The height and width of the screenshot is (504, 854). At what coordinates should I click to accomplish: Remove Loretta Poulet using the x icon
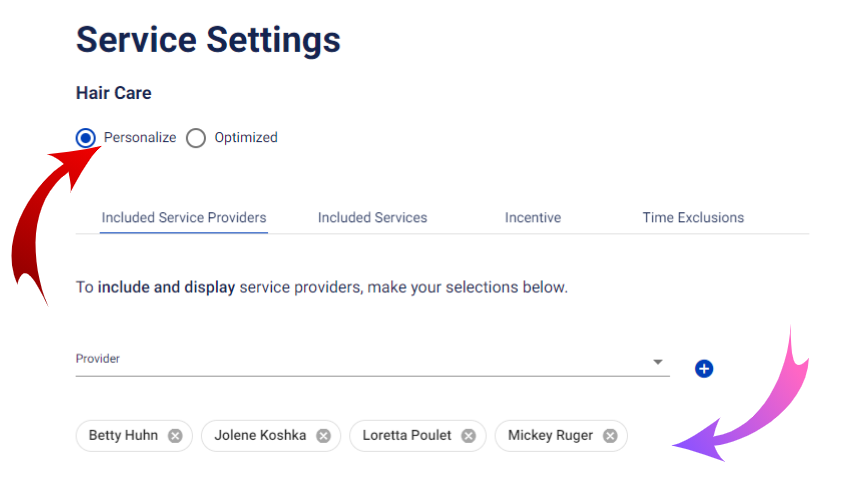[x=468, y=436]
